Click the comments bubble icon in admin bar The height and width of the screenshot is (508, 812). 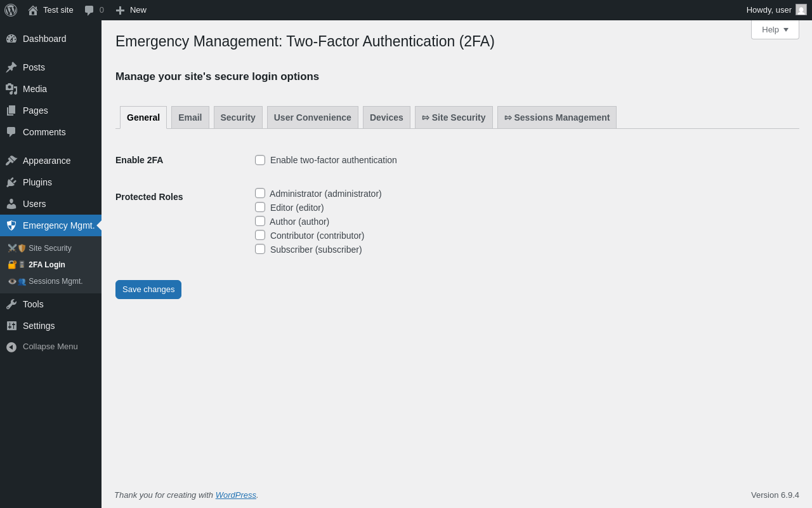pyautogui.click(x=89, y=10)
